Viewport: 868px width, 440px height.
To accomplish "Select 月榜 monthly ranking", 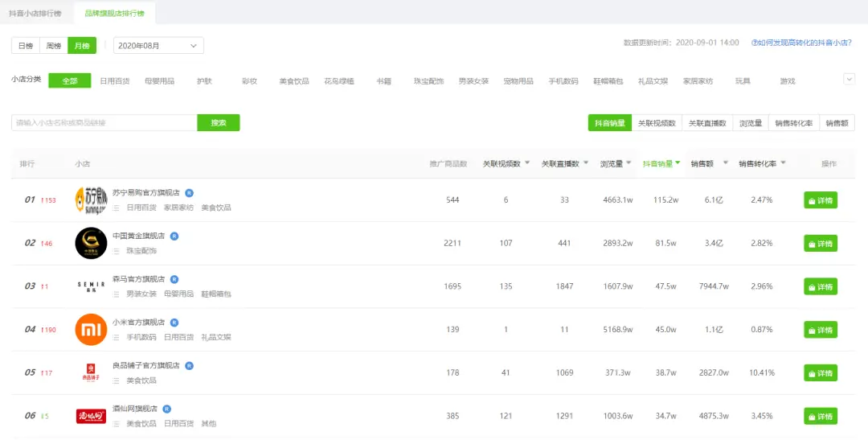I will pyautogui.click(x=82, y=45).
